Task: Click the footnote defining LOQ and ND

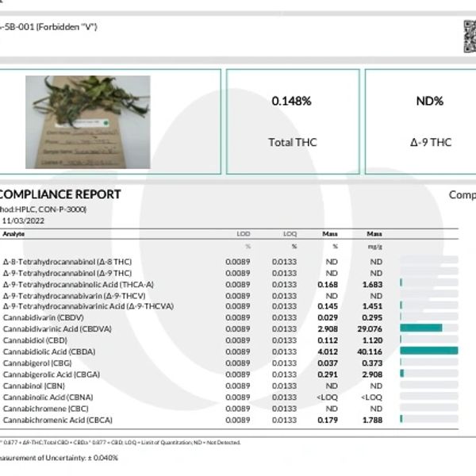Action: click(121, 443)
